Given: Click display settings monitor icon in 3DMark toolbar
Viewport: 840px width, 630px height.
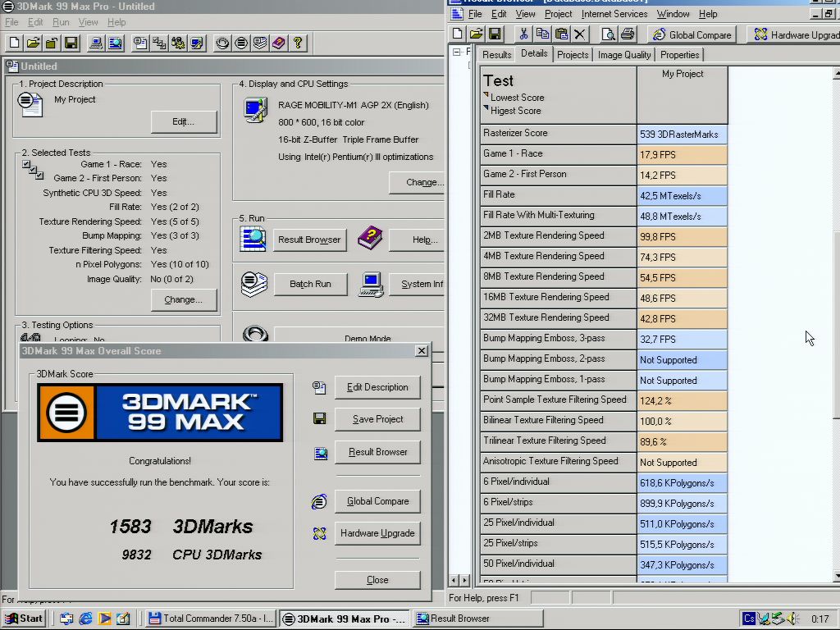Looking at the screenshot, I should pyautogui.click(x=197, y=43).
